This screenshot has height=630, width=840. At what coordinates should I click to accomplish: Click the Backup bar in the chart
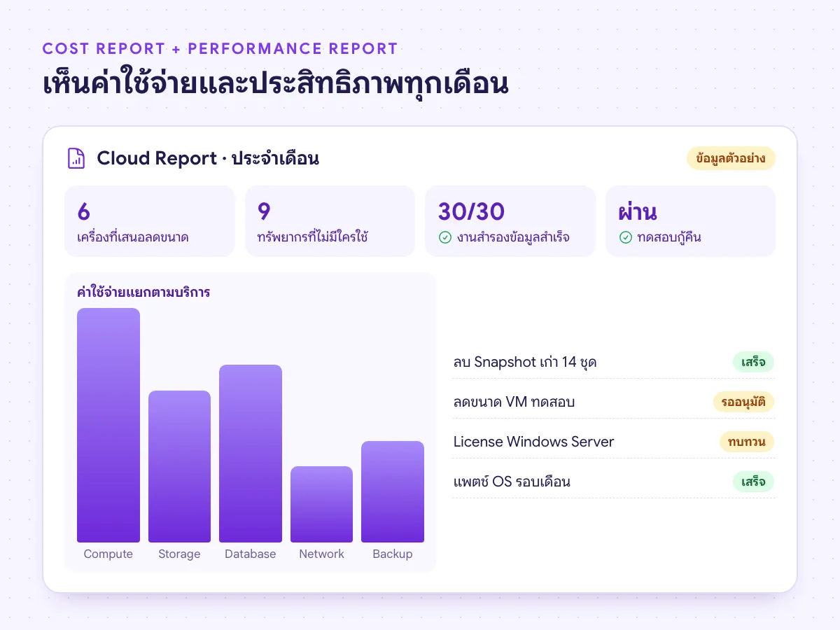393,491
